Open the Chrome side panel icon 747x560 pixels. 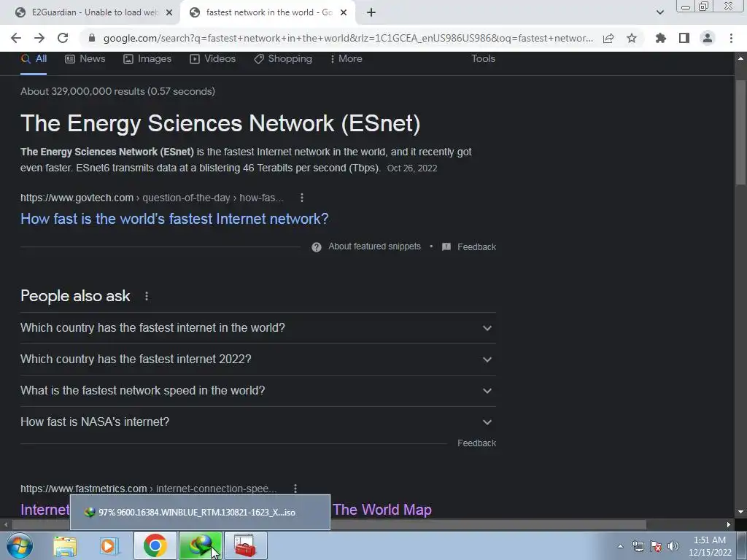[684, 38]
